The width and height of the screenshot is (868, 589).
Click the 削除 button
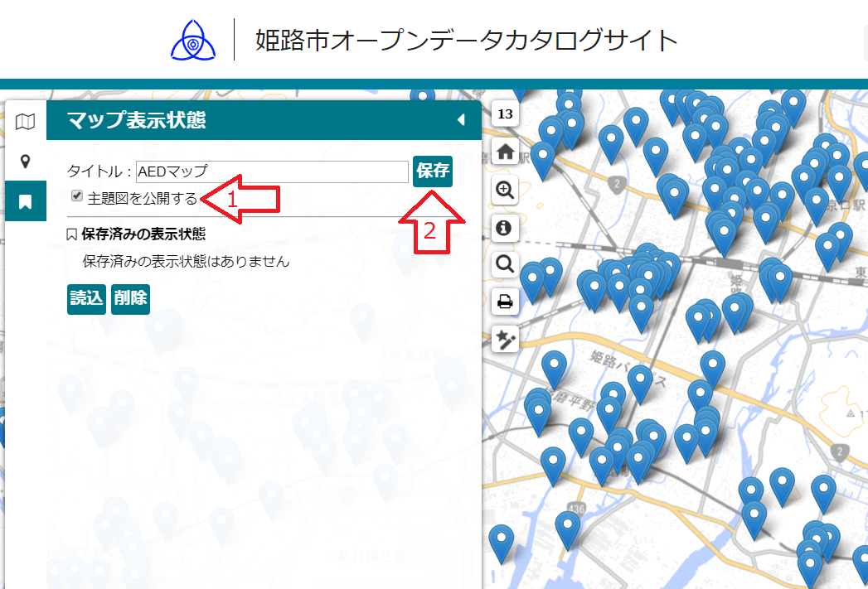[130, 299]
